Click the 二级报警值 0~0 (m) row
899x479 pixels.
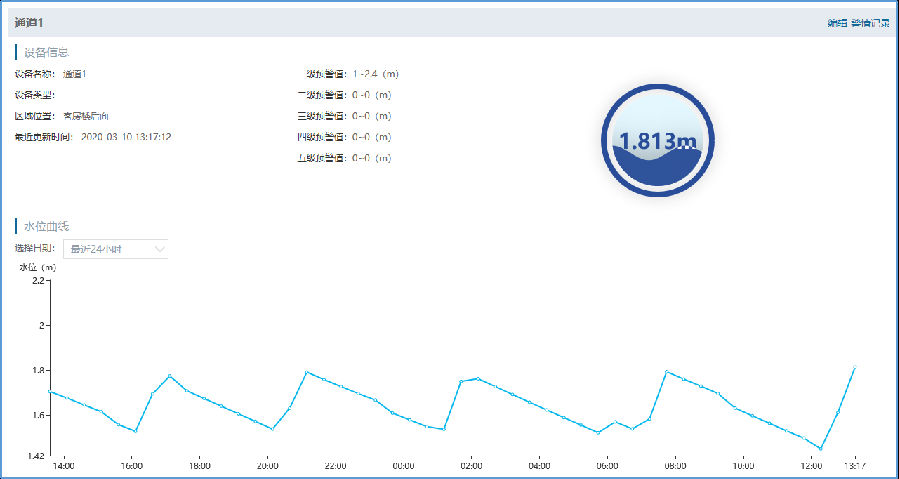pos(345,95)
